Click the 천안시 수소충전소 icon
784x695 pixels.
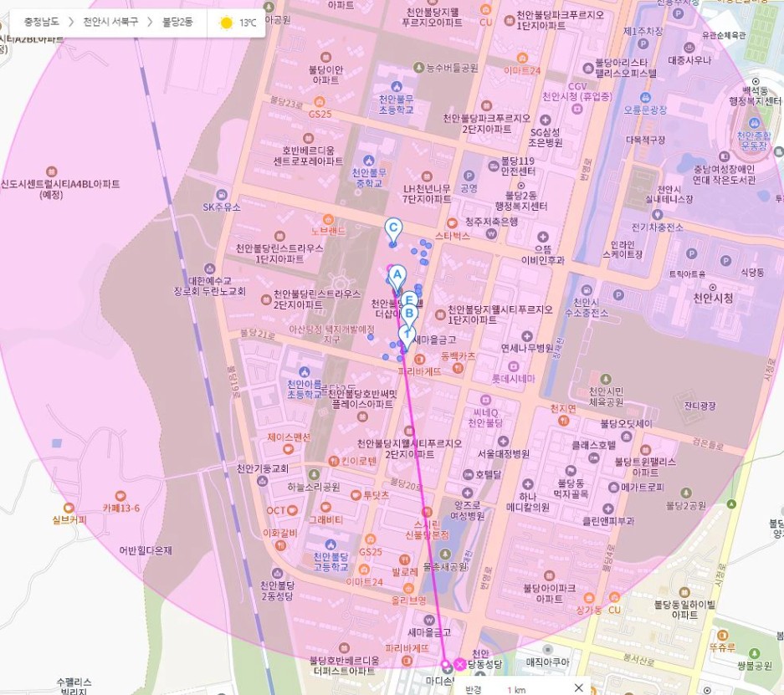[x=586, y=290]
